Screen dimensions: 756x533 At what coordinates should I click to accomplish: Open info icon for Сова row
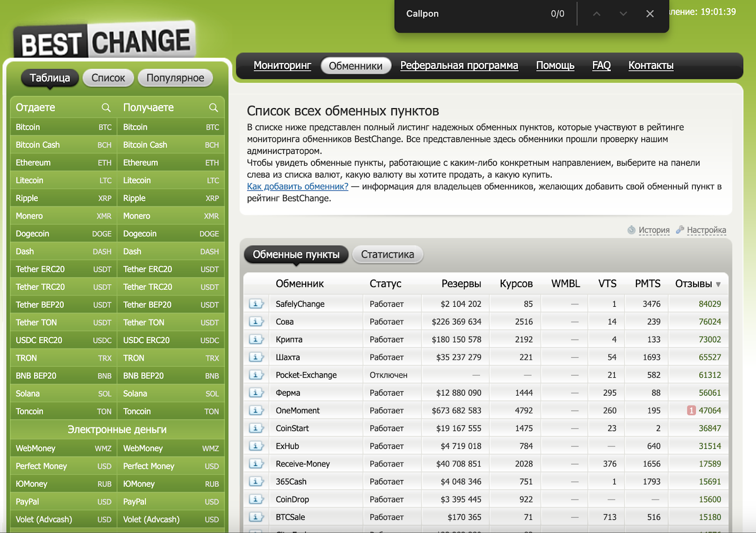click(x=256, y=321)
